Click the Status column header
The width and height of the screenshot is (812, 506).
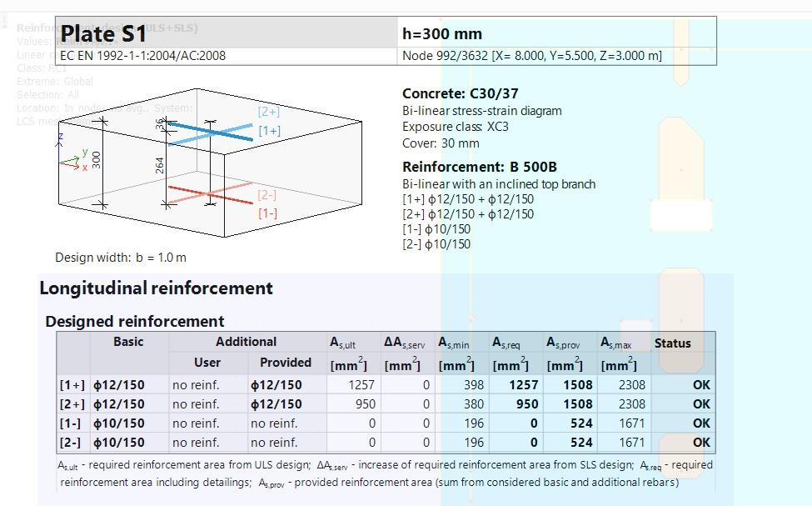click(672, 343)
